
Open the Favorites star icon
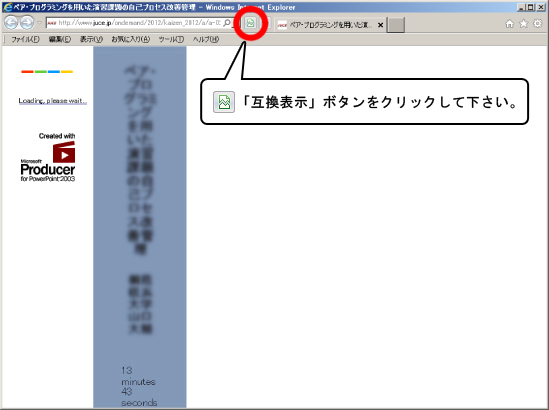click(x=523, y=23)
